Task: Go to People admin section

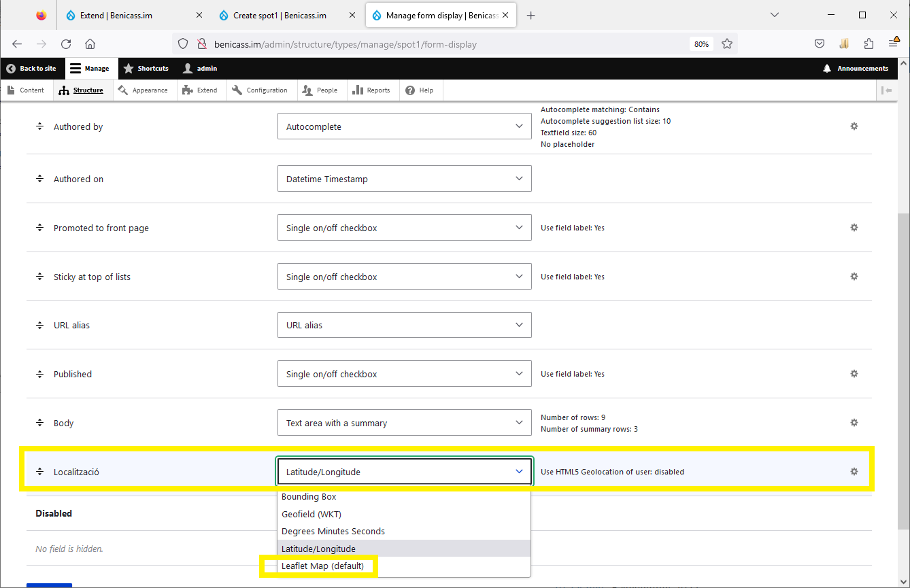Action: (x=320, y=90)
